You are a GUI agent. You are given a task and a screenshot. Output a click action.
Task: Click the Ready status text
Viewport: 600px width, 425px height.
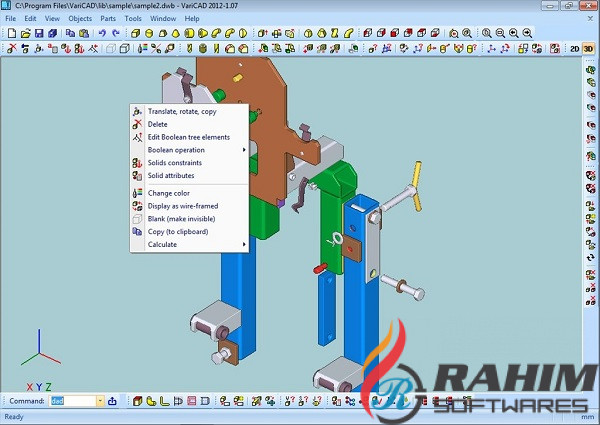[14, 417]
